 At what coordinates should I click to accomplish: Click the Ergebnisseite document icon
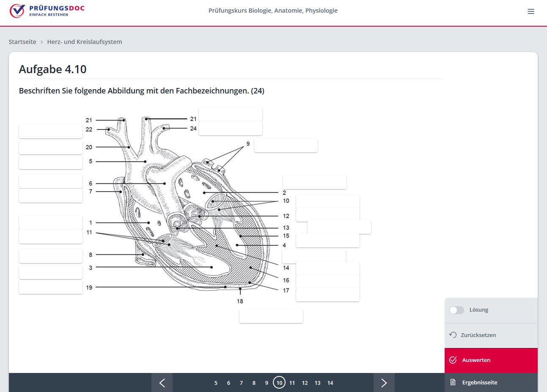point(453,382)
